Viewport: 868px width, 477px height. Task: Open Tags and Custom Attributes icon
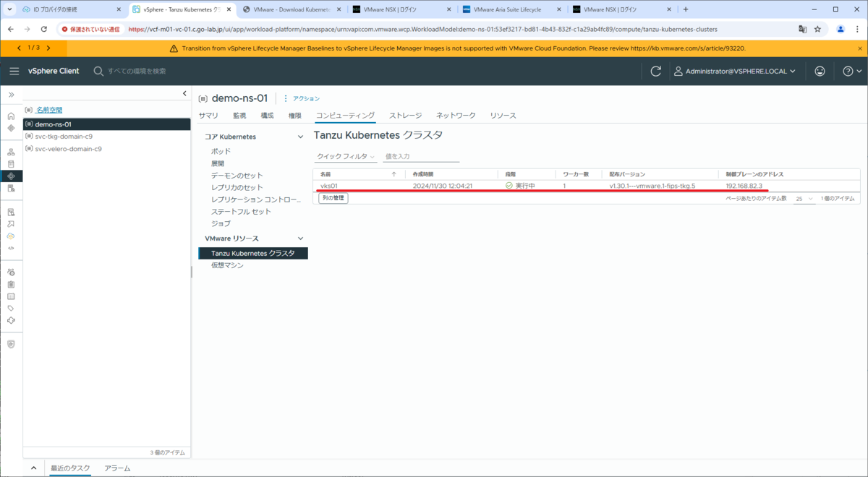[x=11, y=309]
